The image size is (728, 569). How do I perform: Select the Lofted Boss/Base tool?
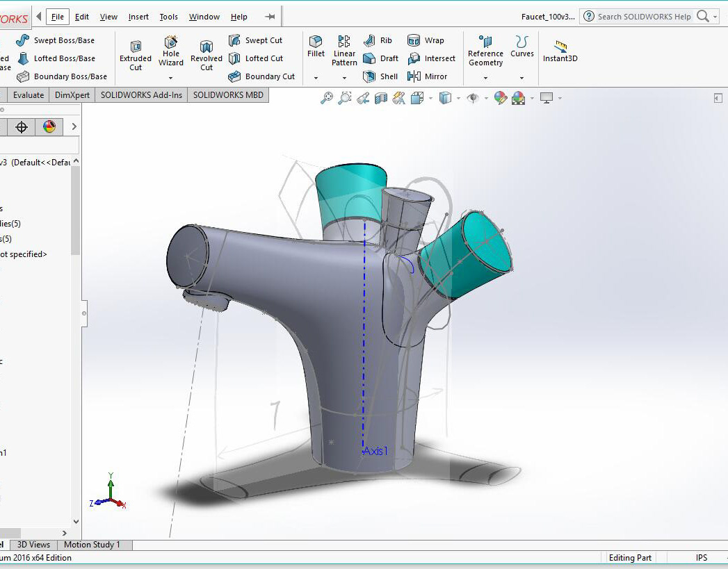pyautogui.click(x=56, y=58)
